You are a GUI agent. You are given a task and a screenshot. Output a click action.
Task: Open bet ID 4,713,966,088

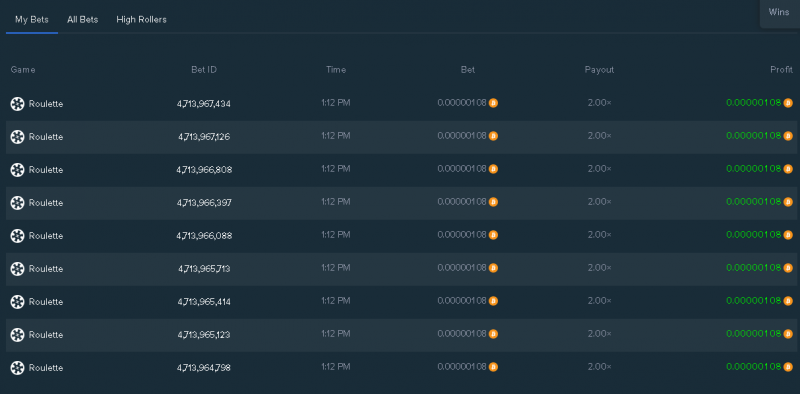click(x=204, y=236)
